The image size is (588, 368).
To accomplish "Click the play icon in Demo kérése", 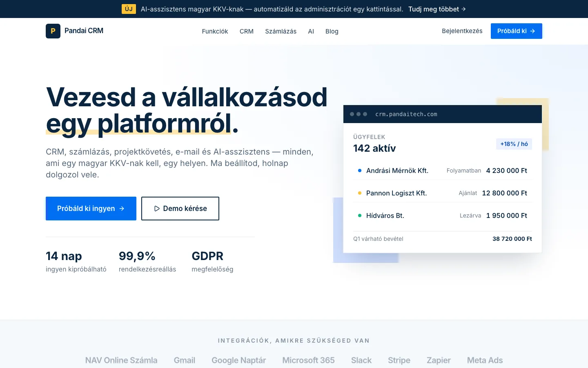I will pos(157,209).
